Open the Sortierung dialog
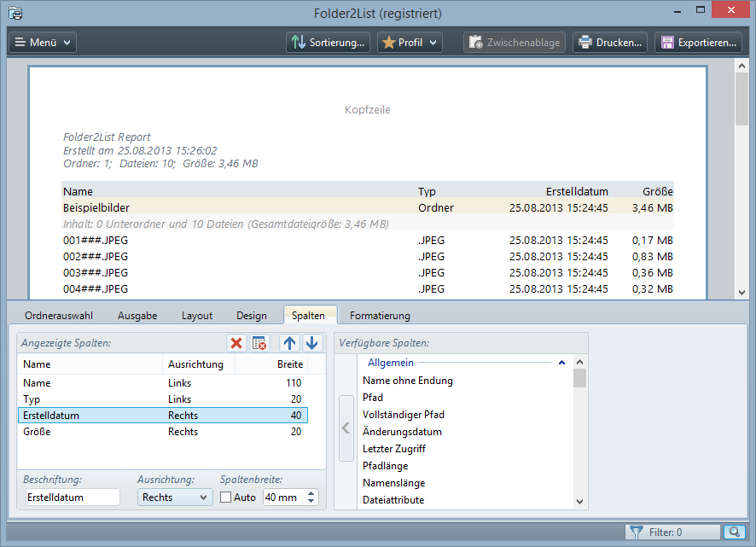The width and height of the screenshot is (756, 547). point(329,42)
